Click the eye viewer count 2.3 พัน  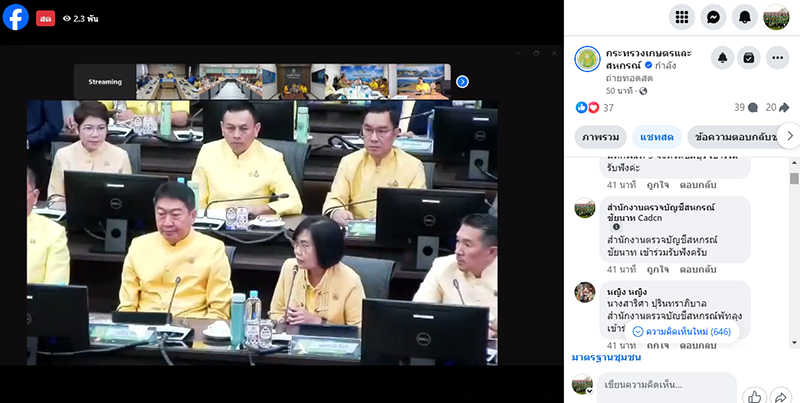pyautogui.click(x=81, y=18)
